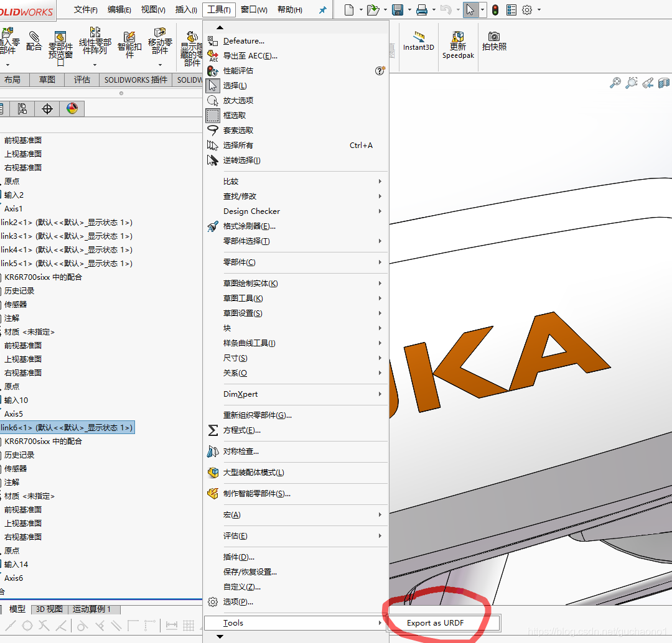This screenshot has width=672, height=643.
Task: Click the 配合 mate tool
Action: click(x=34, y=41)
